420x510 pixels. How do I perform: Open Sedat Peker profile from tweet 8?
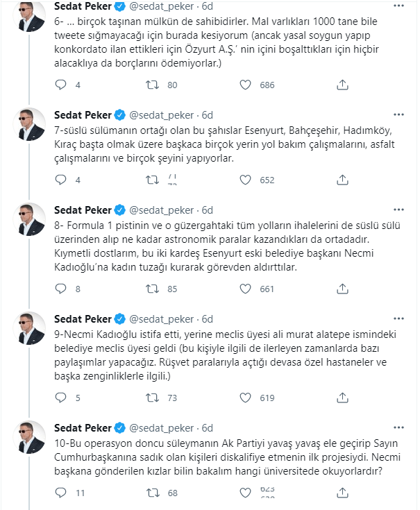click(81, 210)
